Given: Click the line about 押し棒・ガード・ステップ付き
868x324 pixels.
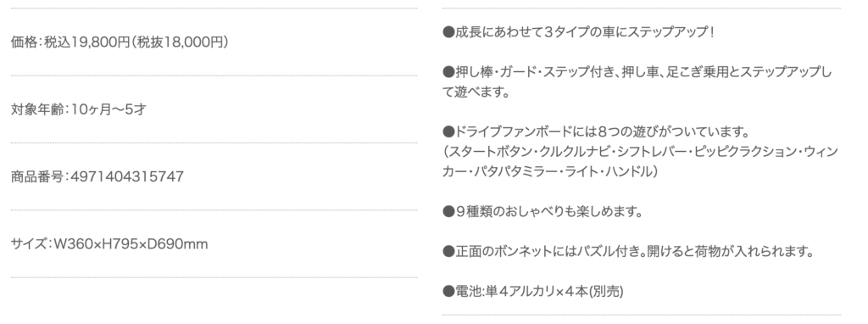Looking at the screenshot, I should click(637, 72).
